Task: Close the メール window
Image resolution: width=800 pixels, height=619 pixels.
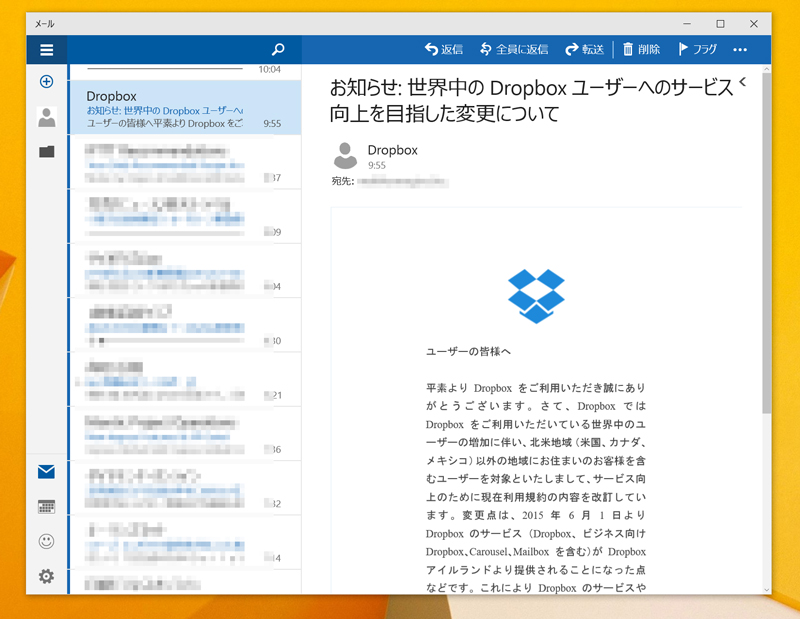Action: point(754,23)
